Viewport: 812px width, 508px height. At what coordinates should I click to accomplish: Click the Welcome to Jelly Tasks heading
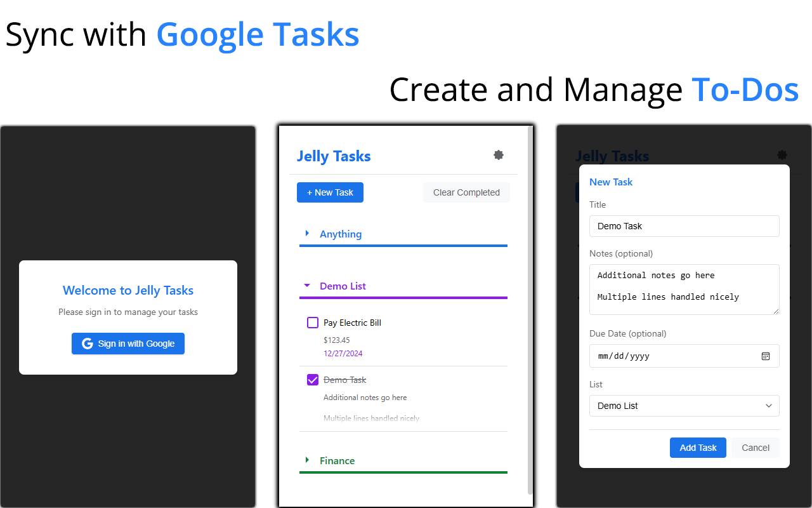click(x=128, y=290)
